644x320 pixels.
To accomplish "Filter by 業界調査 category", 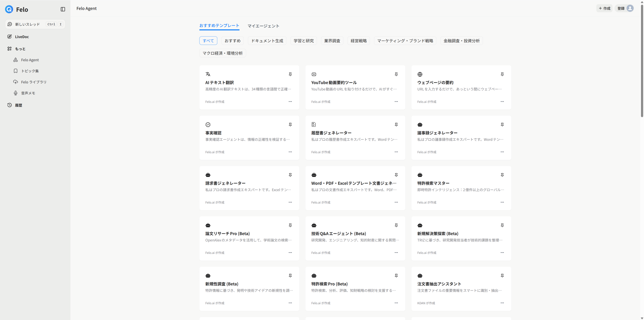I will [x=332, y=41].
